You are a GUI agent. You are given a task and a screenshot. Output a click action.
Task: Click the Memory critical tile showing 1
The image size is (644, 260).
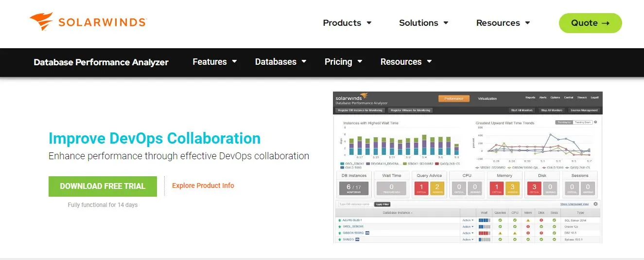[x=497, y=188]
